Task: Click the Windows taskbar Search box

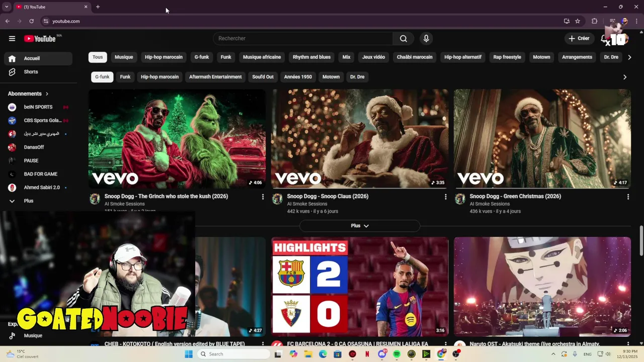Action: (x=233, y=354)
